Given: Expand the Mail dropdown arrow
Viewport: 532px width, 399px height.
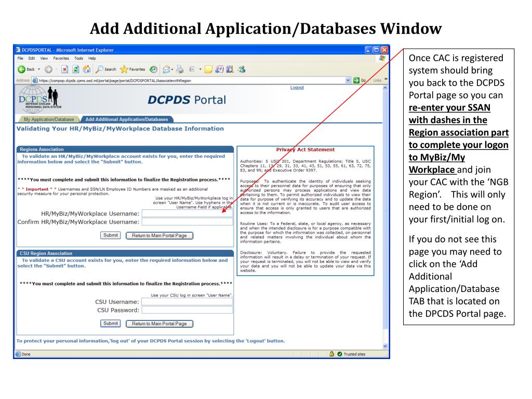Looking at the screenshot, I should (172, 69).
